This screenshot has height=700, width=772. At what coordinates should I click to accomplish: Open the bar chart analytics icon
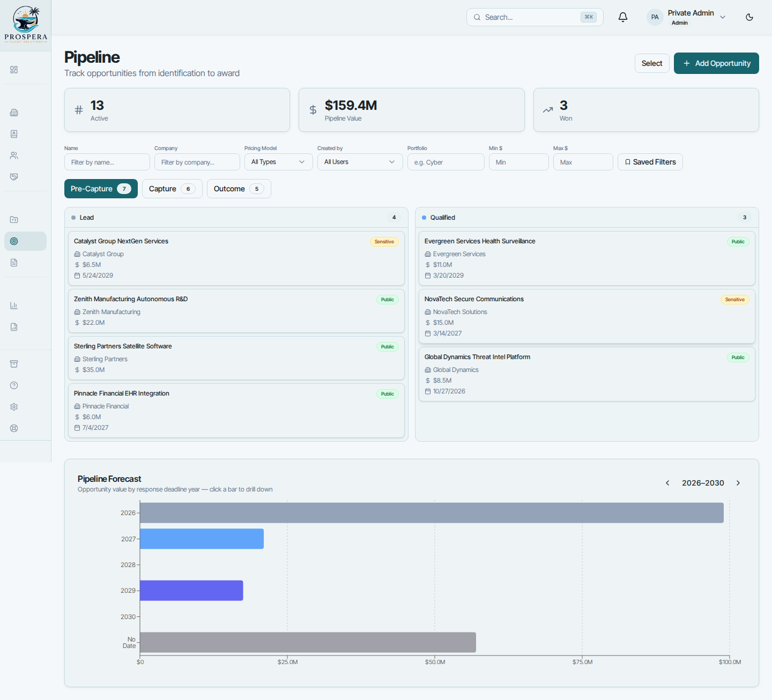[x=14, y=306]
